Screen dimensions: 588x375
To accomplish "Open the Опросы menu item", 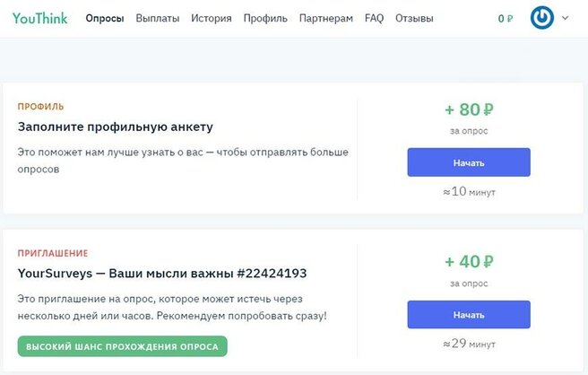I will pyautogui.click(x=105, y=18).
